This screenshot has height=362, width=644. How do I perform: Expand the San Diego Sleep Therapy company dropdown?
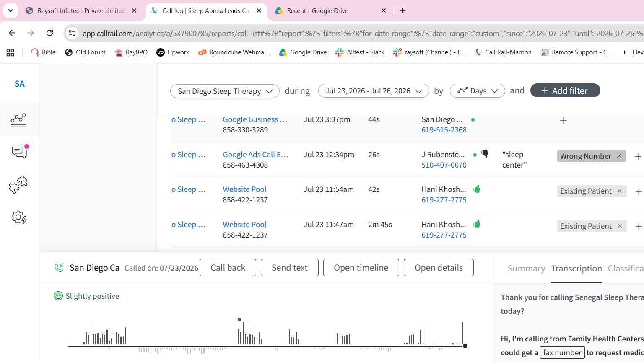click(225, 91)
